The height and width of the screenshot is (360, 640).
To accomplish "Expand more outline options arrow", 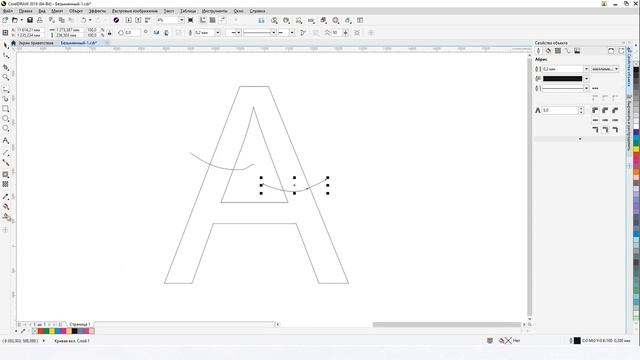I will (x=580, y=139).
